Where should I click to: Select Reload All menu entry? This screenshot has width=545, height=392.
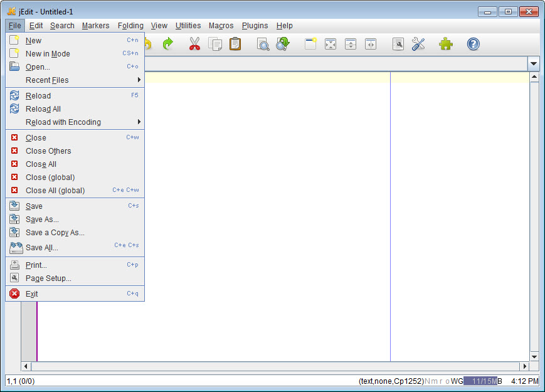(75, 109)
